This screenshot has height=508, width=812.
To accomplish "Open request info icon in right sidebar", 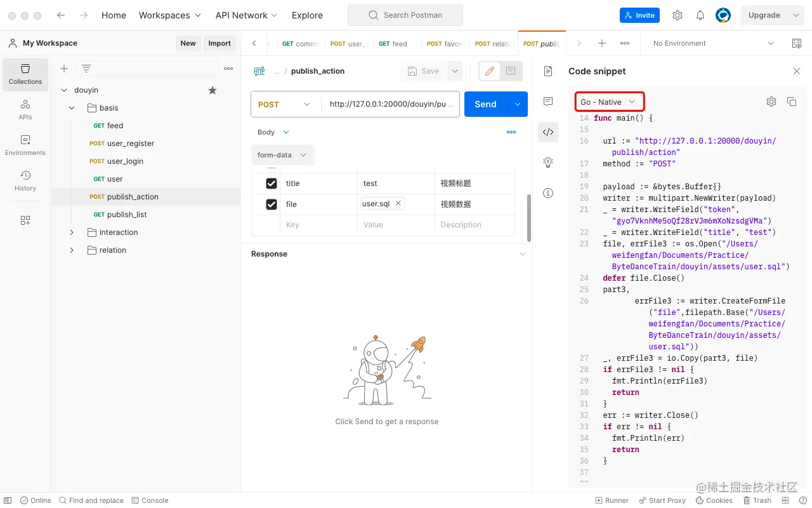I will pyautogui.click(x=548, y=193).
